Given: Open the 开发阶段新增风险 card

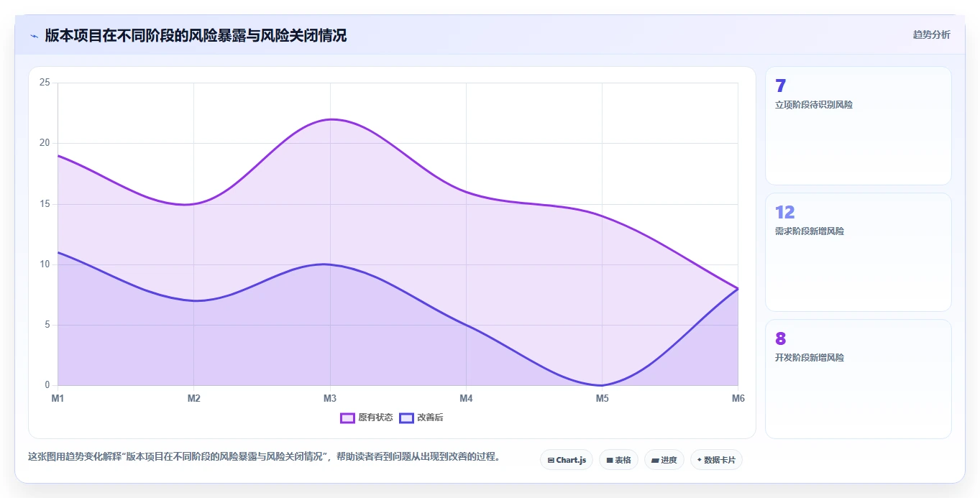Looking at the screenshot, I should point(858,379).
